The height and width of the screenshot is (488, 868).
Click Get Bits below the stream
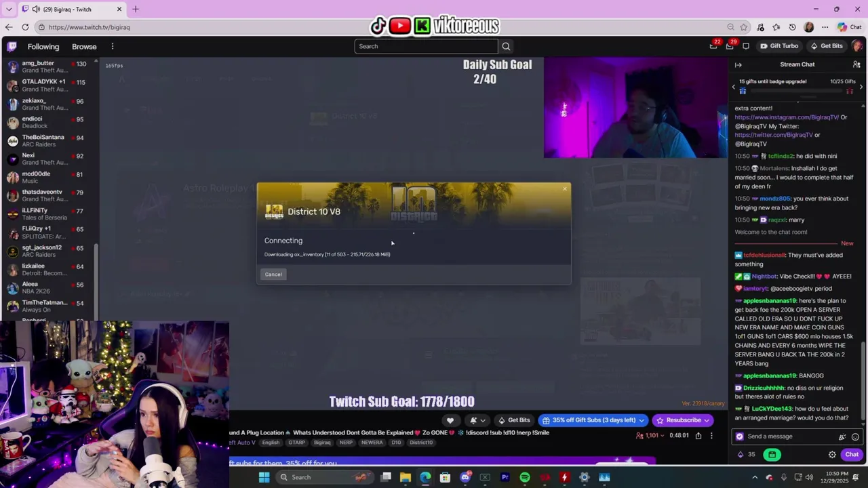pyautogui.click(x=514, y=420)
